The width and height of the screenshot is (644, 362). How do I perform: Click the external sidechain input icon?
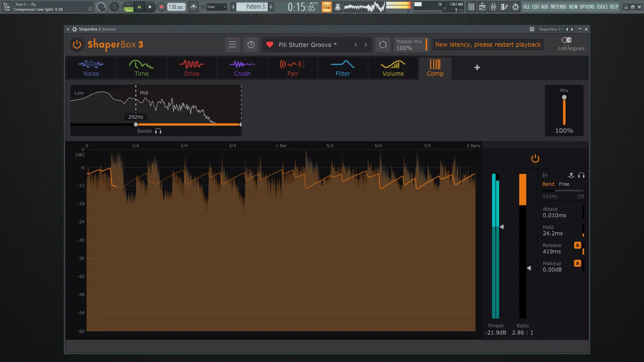click(x=571, y=175)
